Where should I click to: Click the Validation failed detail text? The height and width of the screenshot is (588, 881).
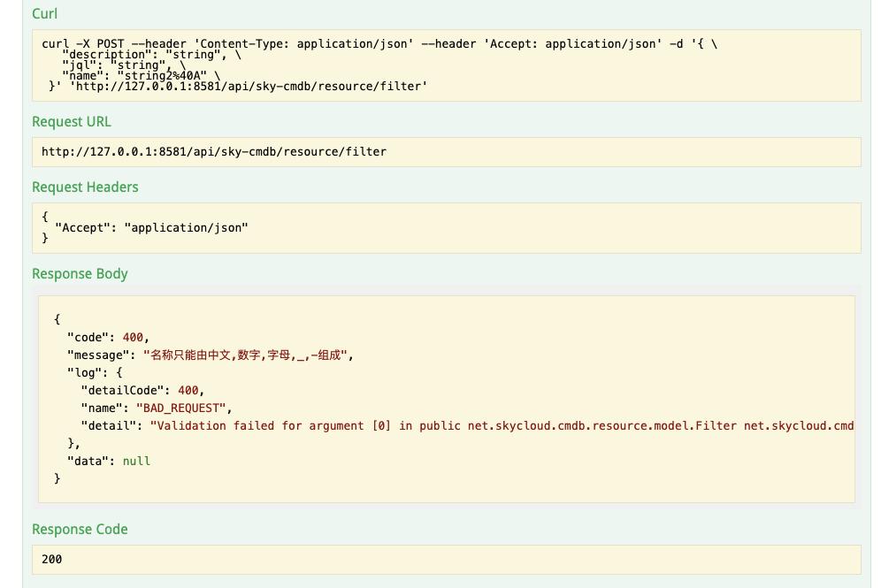click(502, 425)
